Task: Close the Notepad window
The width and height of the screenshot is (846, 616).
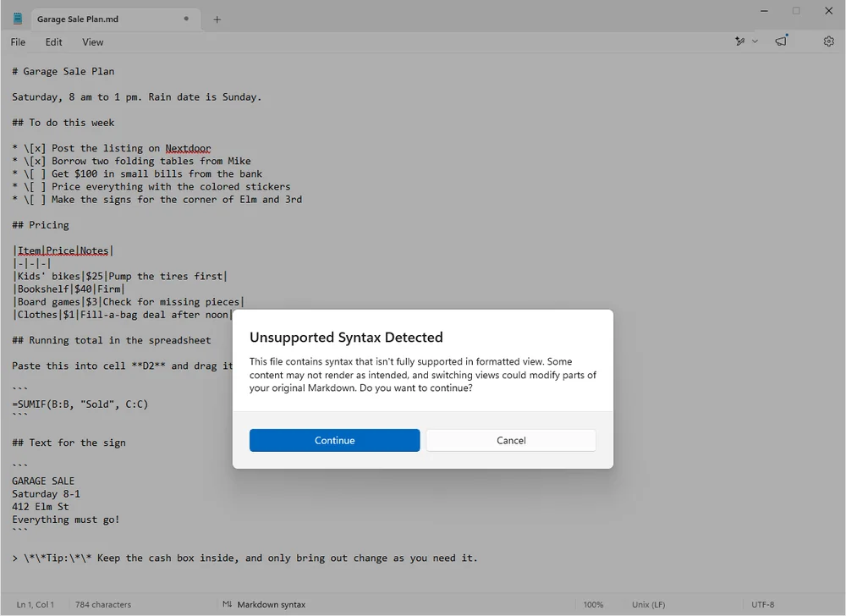Action: [829, 11]
